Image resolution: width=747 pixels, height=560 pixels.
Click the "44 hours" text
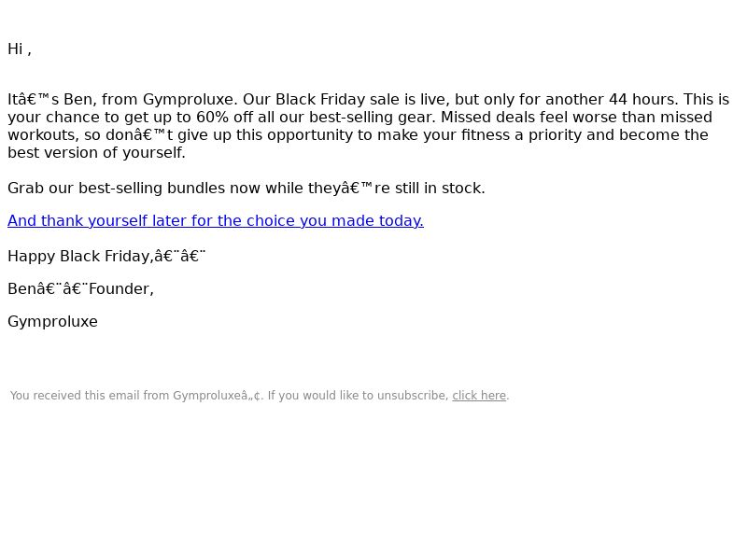(x=643, y=100)
